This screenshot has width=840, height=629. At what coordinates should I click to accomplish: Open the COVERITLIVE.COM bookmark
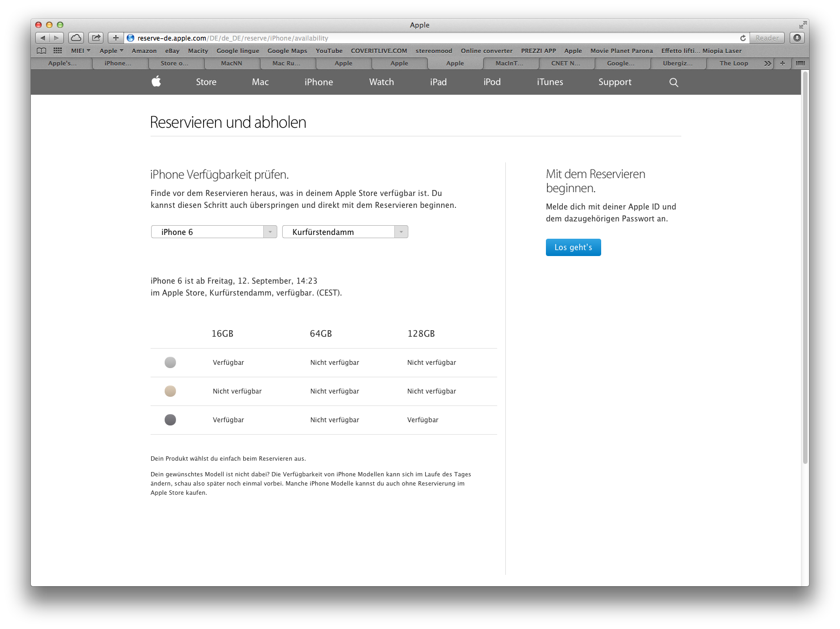[379, 51]
